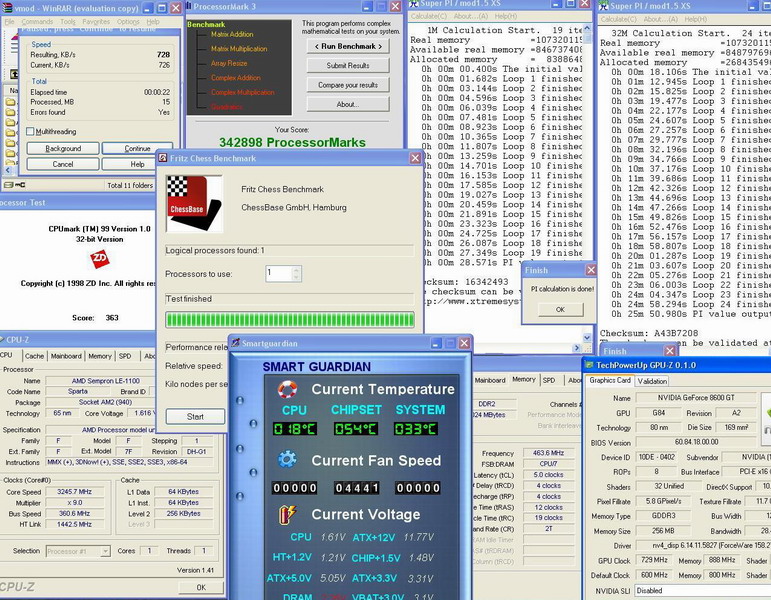Image resolution: width=771 pixels, height=600 pixels.
Task: Click the Smartguardian title bar icon
Action: 236,343
